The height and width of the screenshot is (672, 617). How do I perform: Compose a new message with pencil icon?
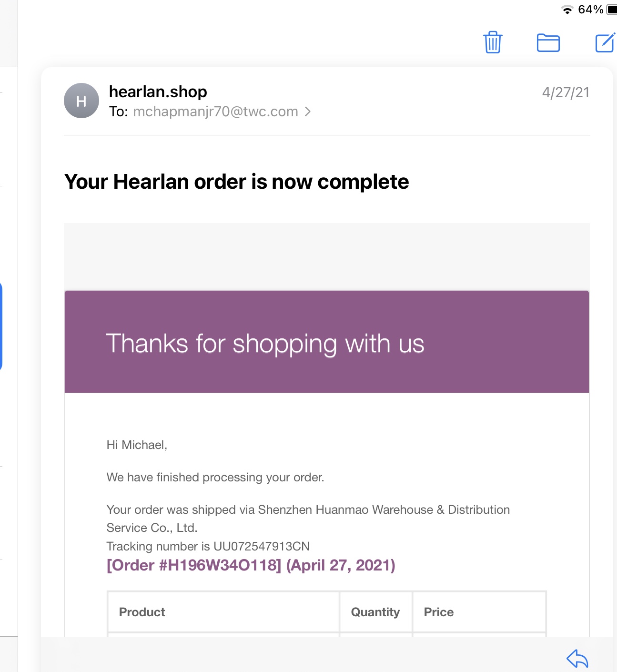click(x=606, y=42)
